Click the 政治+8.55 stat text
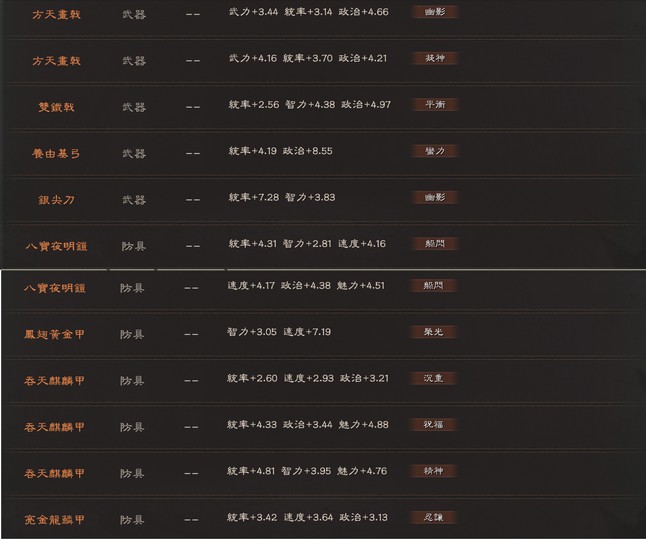This screenshot has height=540, width=646. (x=307, y=151)
